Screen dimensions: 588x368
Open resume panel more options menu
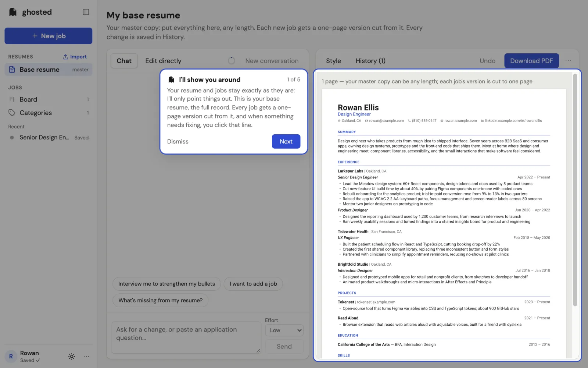[568, 61]
